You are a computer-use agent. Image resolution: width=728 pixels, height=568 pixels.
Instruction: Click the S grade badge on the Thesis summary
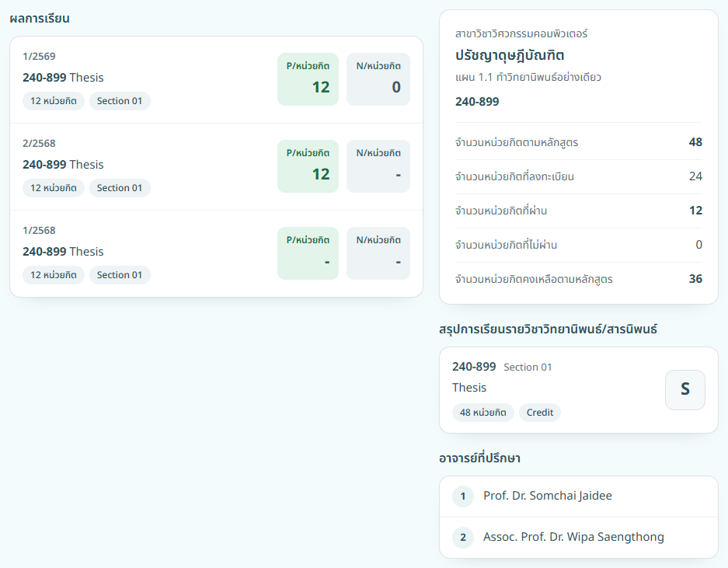685,390
